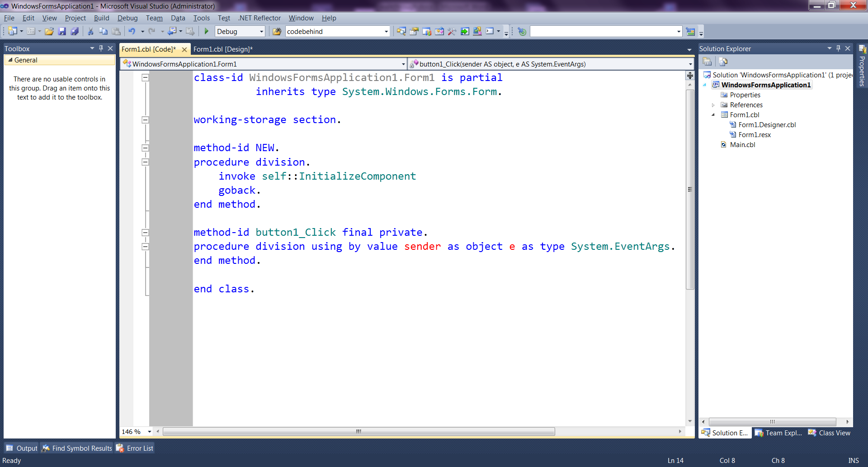Open the WindowsFormsApplication1.Form1 class dropdown
Viewport: 868px width, 467px height.
tap(403, 64)
